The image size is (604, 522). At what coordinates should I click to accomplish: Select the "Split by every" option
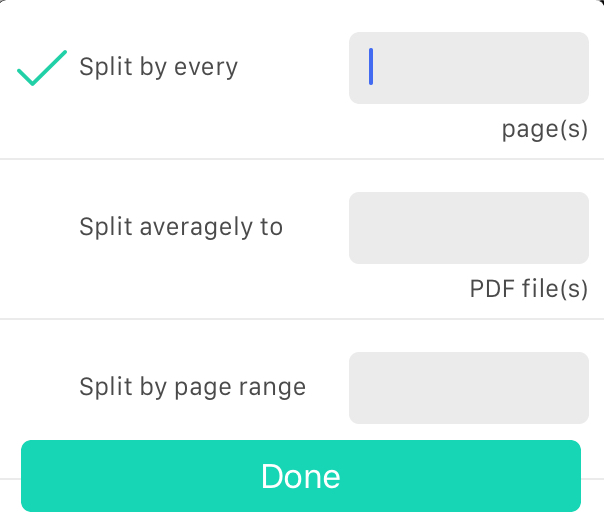(158, 67)
